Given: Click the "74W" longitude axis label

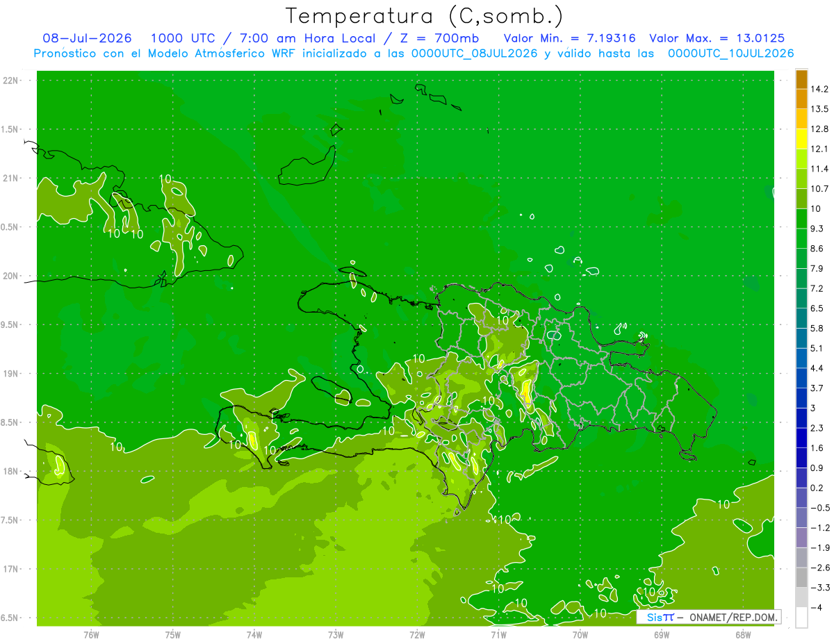Looking at the screenshot, I should click(254, 634).
